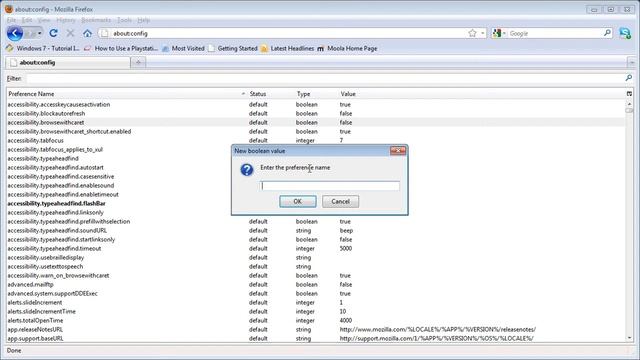The width and height of the screenshot is (640, 360).
Task: Open How to Use a Playstati... bookmark
Action: point(121,49)
